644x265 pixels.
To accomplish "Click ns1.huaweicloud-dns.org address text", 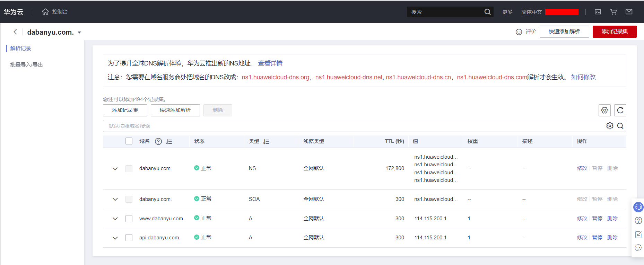I will [x=276, y=77].
